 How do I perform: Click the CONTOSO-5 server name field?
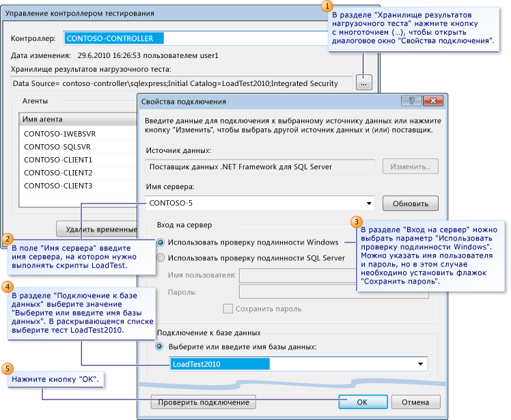(260, 203)
